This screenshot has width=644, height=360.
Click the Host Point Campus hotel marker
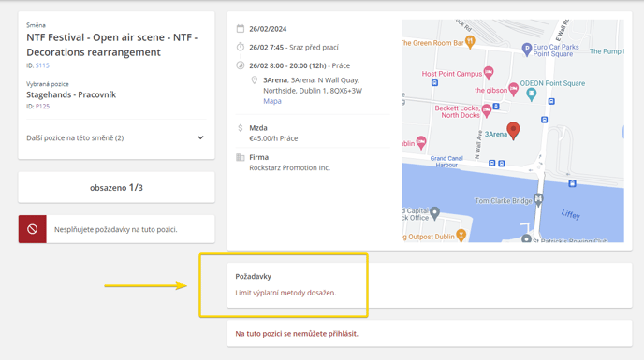click(489, 73)
